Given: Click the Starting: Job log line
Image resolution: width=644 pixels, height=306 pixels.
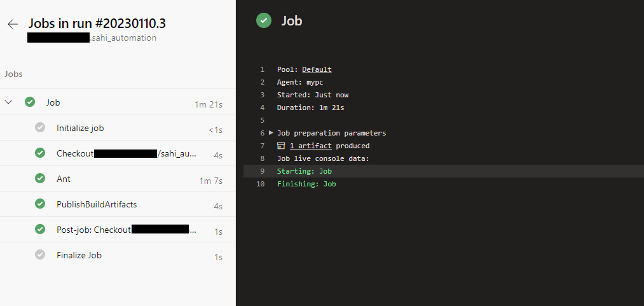Looking at the screenshot, I should [x=305, y=171].
